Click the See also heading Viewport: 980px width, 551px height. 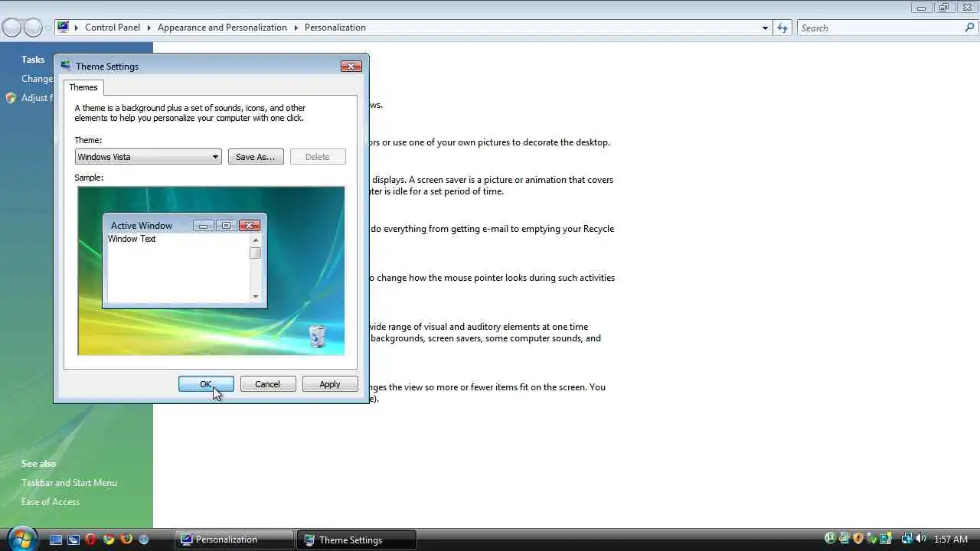[38, 464]
